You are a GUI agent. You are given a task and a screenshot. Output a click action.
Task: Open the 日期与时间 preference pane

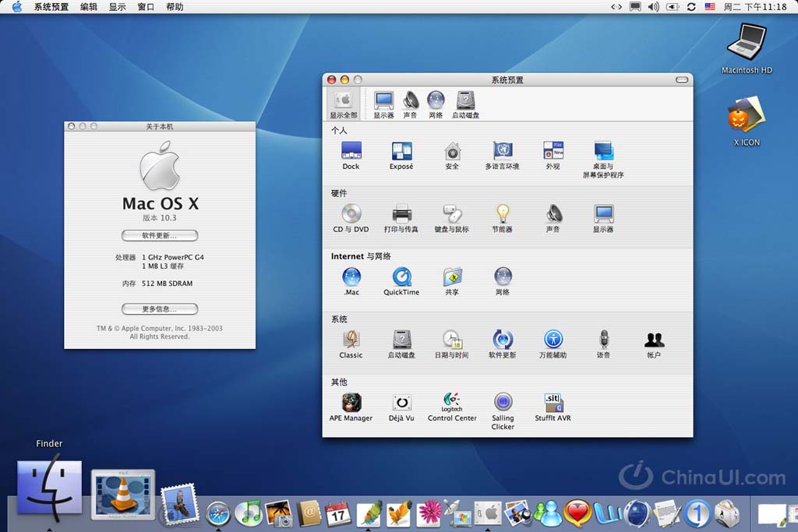[452, 344]
